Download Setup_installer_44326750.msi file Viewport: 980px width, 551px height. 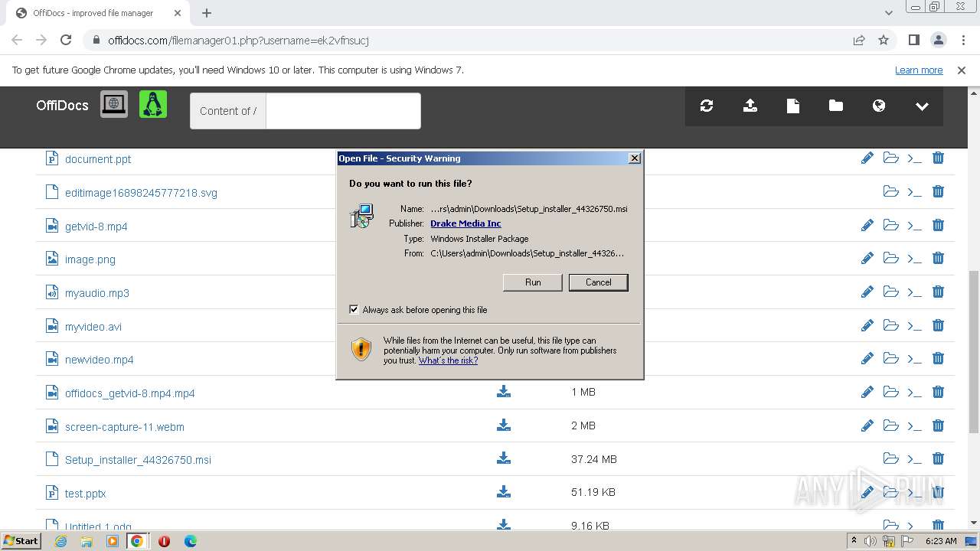tap(504, 458)
